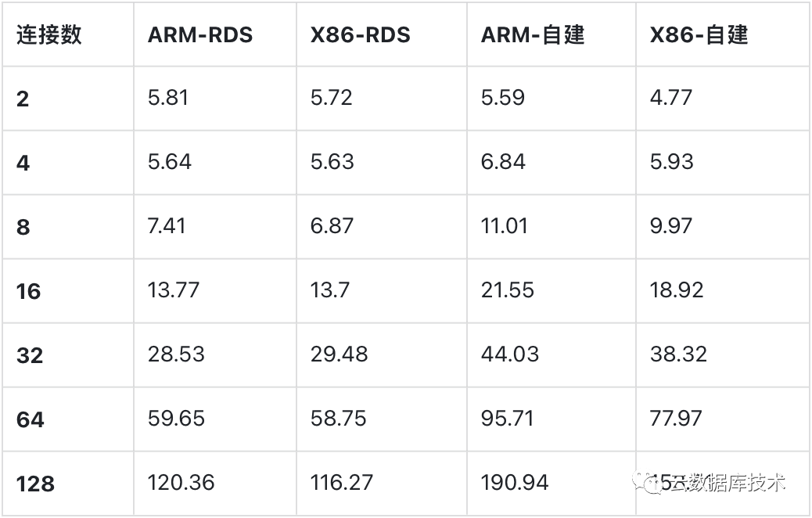Click the X86-RDS column header
The width and height of the screenshot is (812, 518).
coord(360,35)
